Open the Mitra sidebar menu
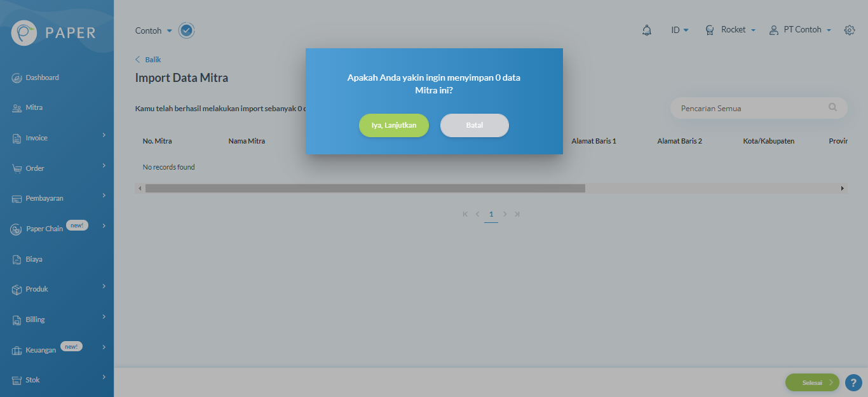The image size is (868, 397). click(x=34, y=108)
